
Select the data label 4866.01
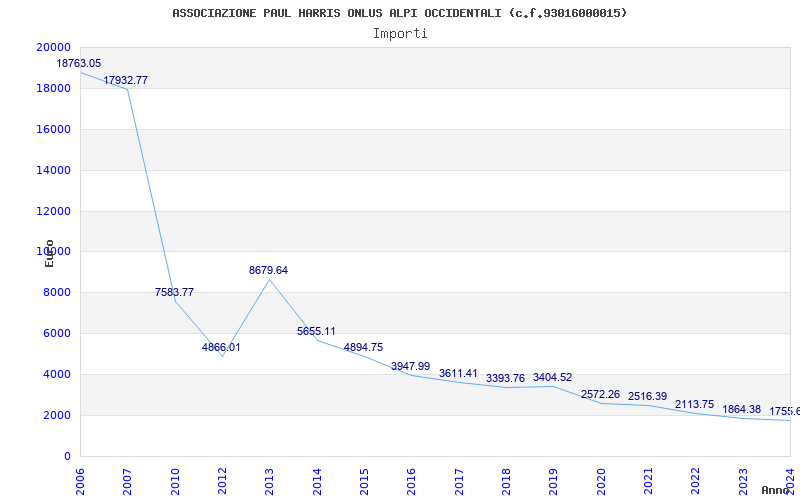click(x=221, y=347)
